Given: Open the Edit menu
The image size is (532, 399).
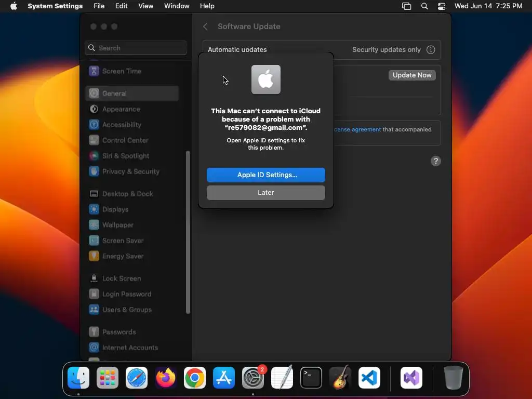Looking at the screenshot, I should point(121,6).
